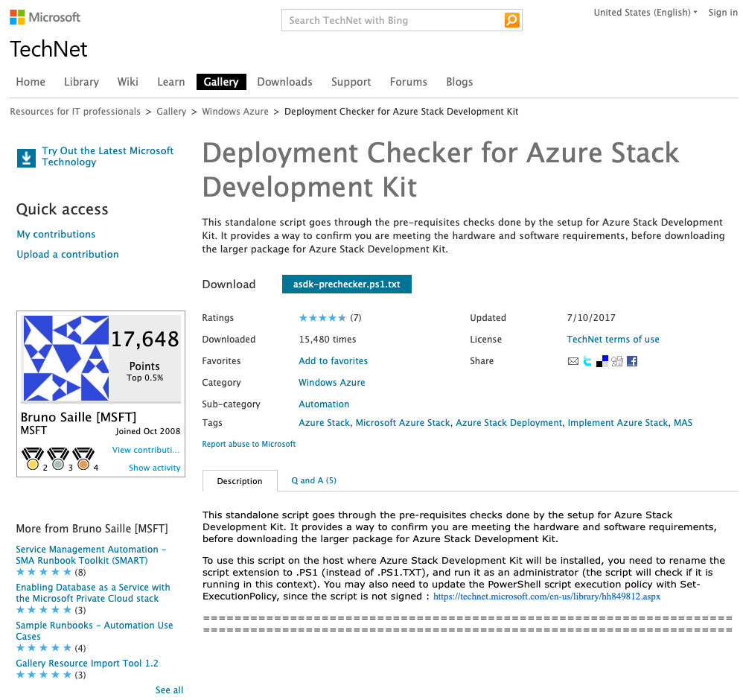Open Bruno Saille's profile avatar image
Screen dimensions: 743x700
66,358
